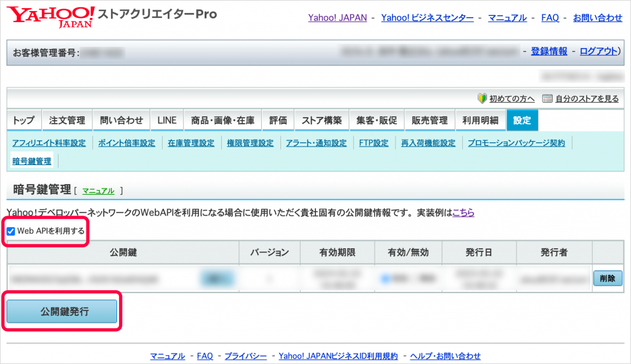Screen dimensions: 631x364
Task: Open Yahoo! ビジネスセンター header link
Action: tap(427, 18)
